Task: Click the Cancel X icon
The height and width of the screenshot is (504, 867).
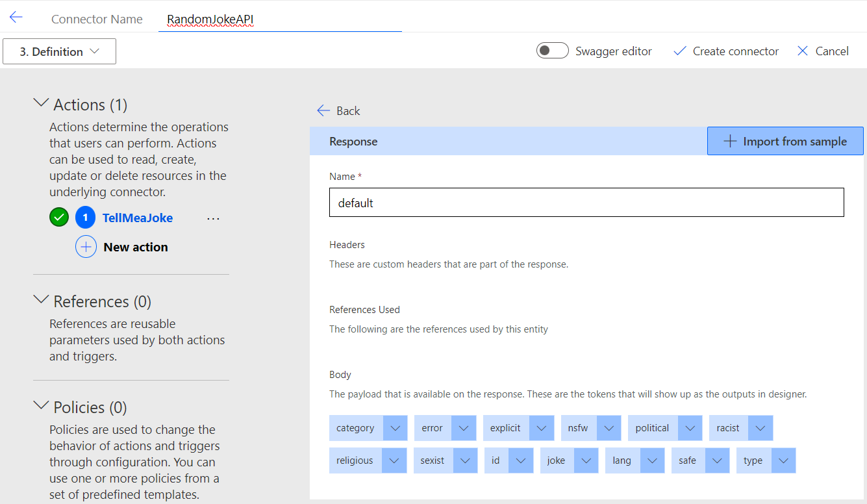Action: (x=803, y=51)
